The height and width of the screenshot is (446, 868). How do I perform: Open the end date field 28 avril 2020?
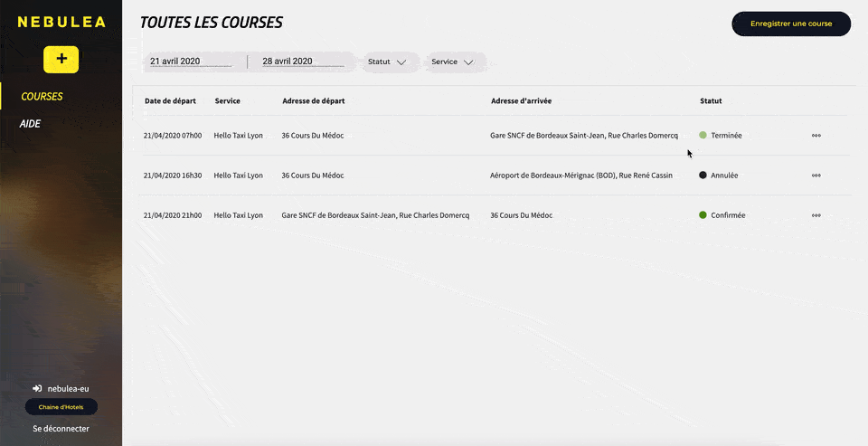pos(304,62)
